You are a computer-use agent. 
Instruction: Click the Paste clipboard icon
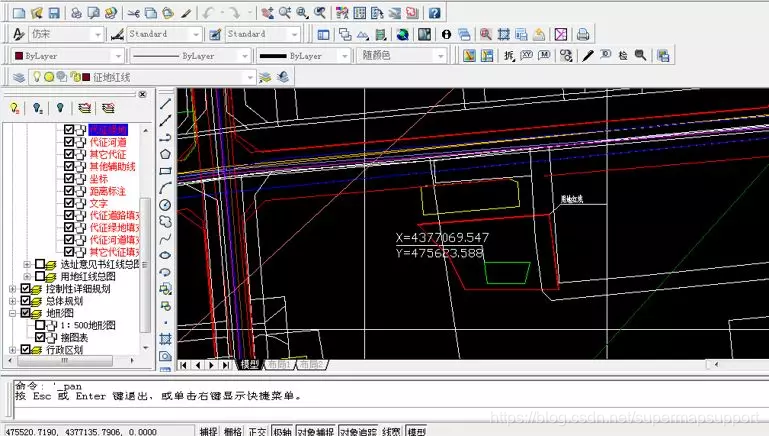click(168, 13)
